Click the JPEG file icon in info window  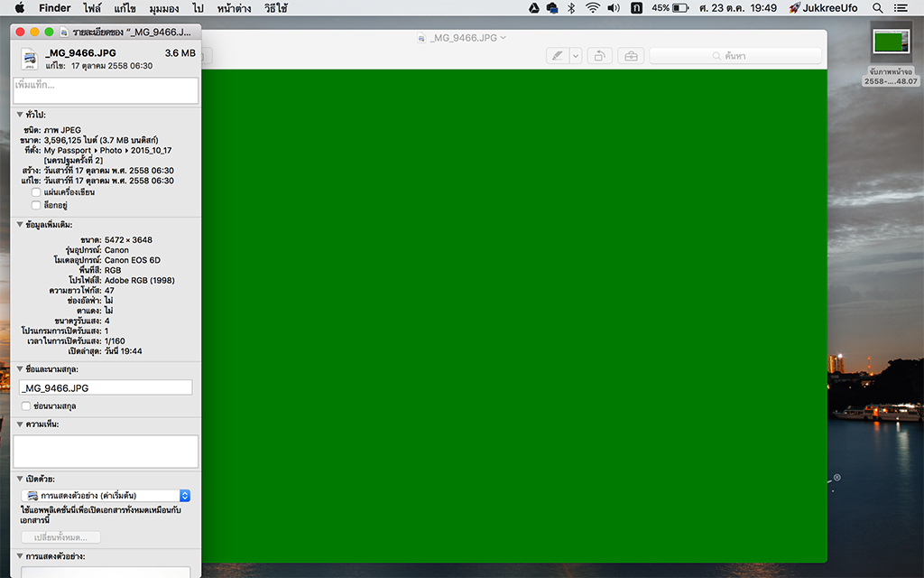(30, 59)
